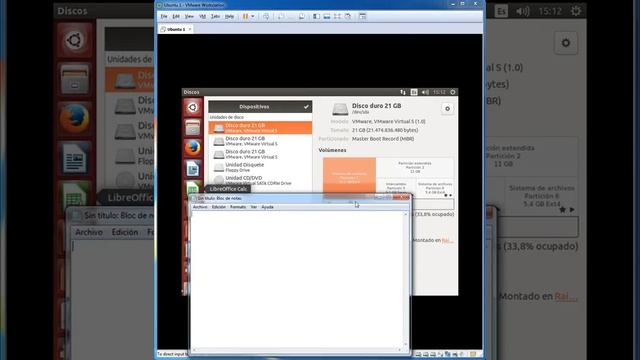Click the 15:12 clock in Ubuntu panel
The height and width of the screenshot is (360, 640).
click(x=439, y=92)
